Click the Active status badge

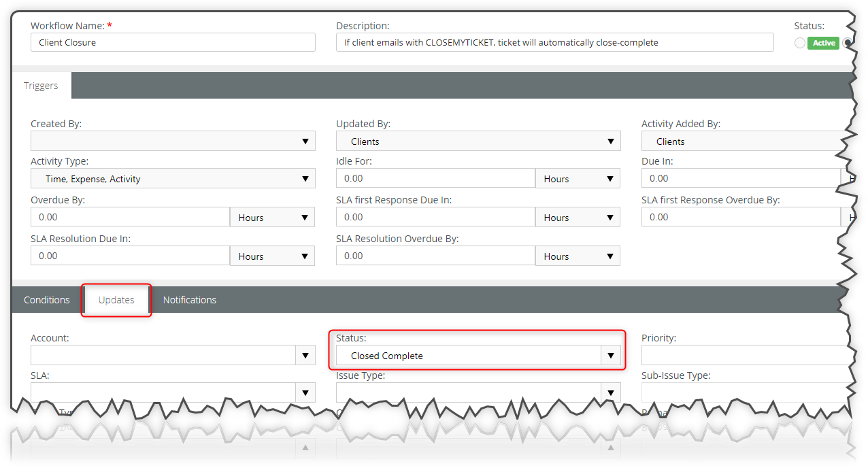pyautogui.click(x=823, y=42)
